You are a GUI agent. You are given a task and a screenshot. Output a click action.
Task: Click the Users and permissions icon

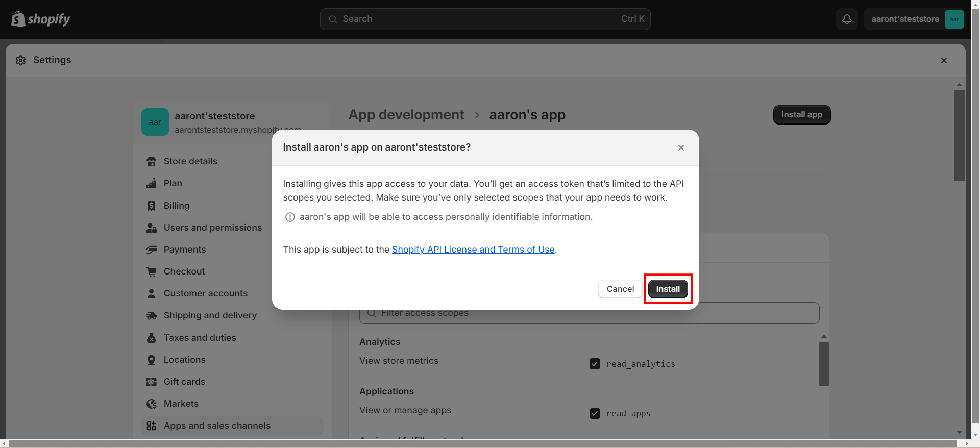tap(152, 228)
